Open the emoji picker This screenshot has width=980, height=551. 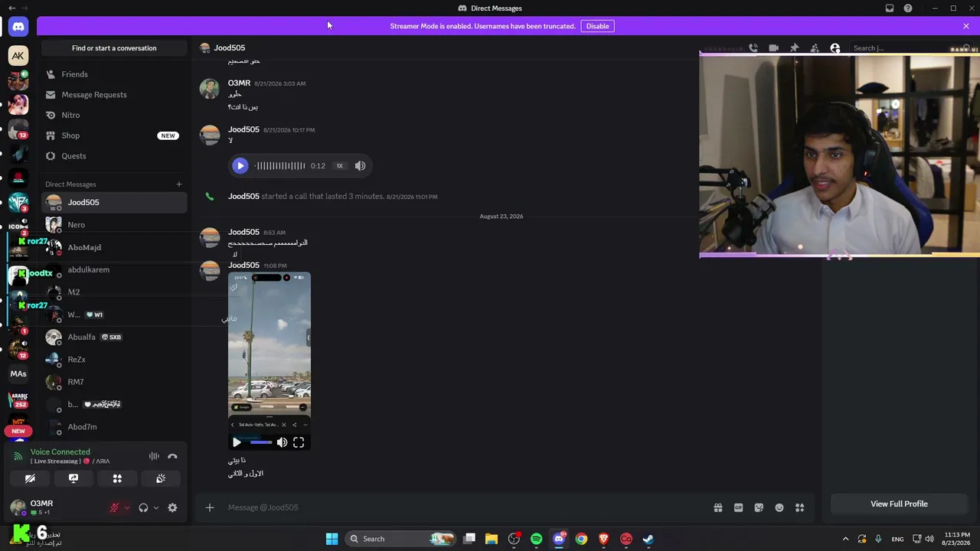pos(779,507)
